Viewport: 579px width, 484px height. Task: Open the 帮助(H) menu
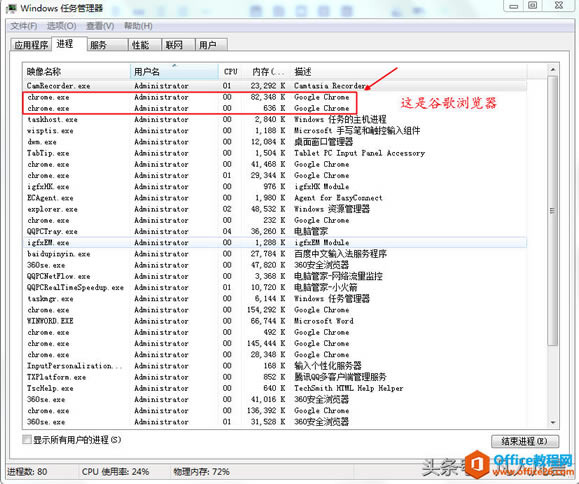pyautogui.click(x=138, y=26)
